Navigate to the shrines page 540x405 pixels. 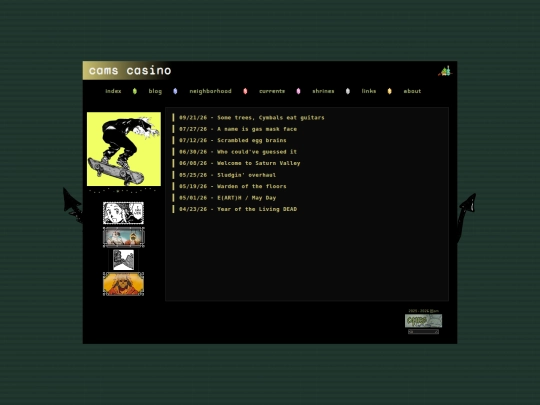click(323, 91)
